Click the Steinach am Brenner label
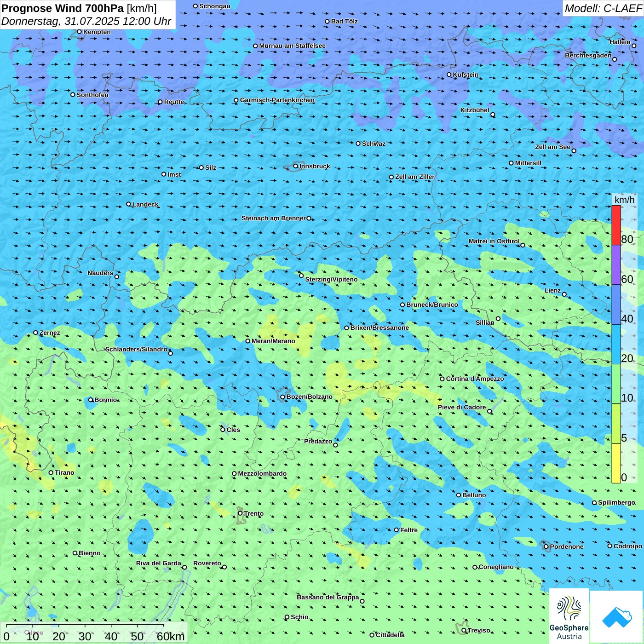This screenshot has height=644, width=644. point(274,218)
